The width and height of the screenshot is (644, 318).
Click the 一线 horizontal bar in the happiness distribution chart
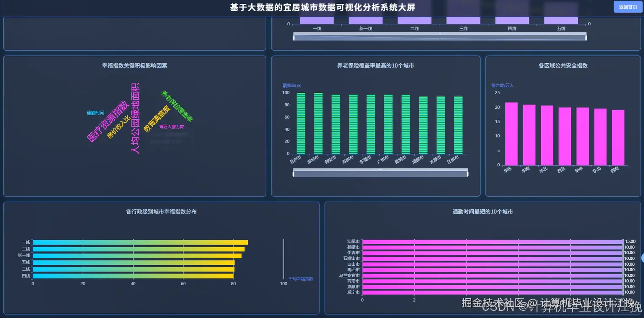[140, 243]
